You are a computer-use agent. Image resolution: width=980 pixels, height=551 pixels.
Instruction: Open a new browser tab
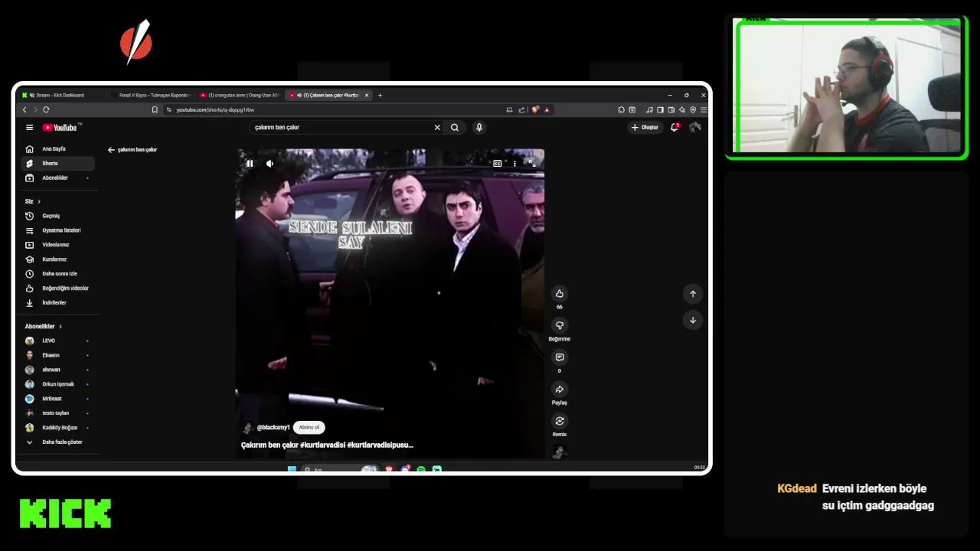point(380,95)
